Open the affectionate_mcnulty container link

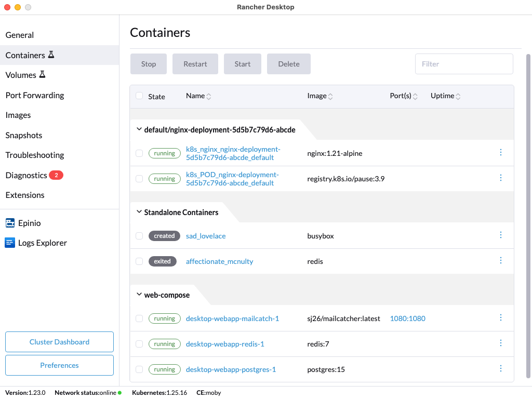click(x=220, y=261)
